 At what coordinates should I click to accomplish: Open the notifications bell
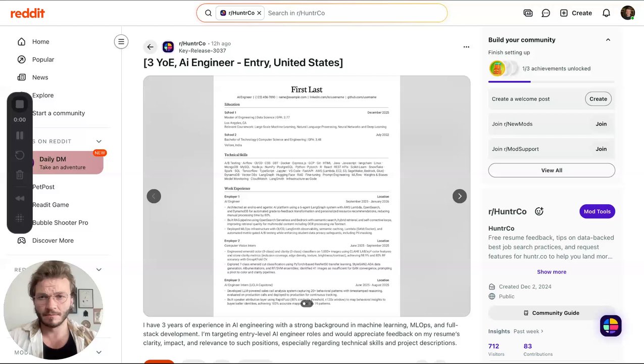(606, 13)
